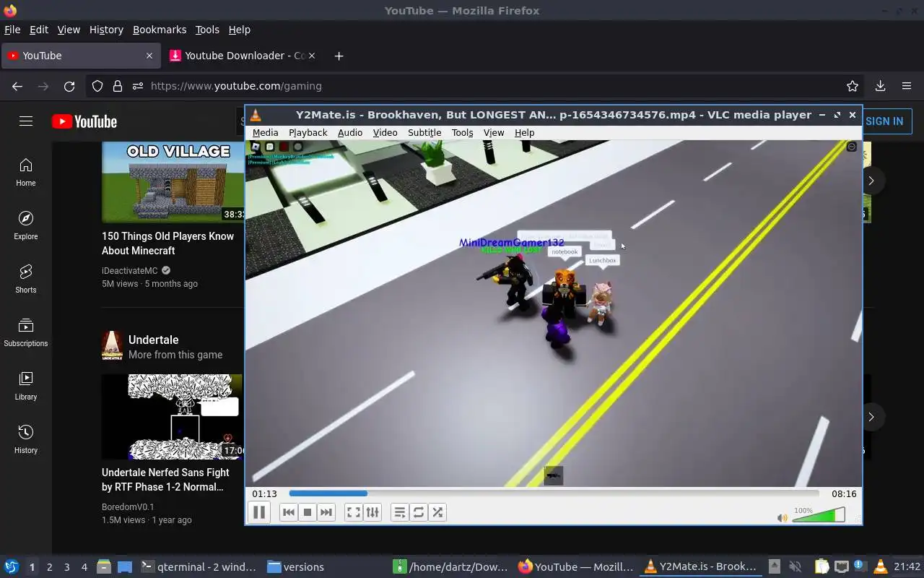The image size is (924, 578).
Task: Open VLC Subtitle menu
Action: (424, 132)
